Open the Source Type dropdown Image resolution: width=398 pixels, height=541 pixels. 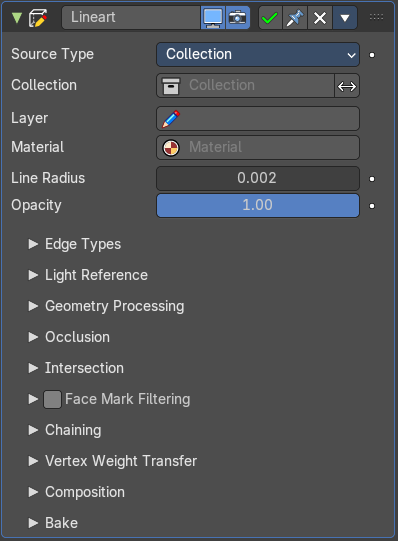click(258, 55)
